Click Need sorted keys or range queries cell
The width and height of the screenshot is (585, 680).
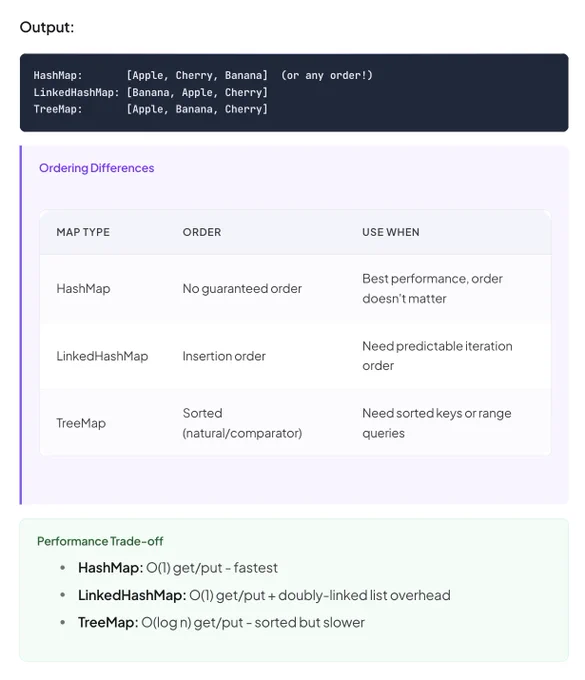(x=437, y=423)
